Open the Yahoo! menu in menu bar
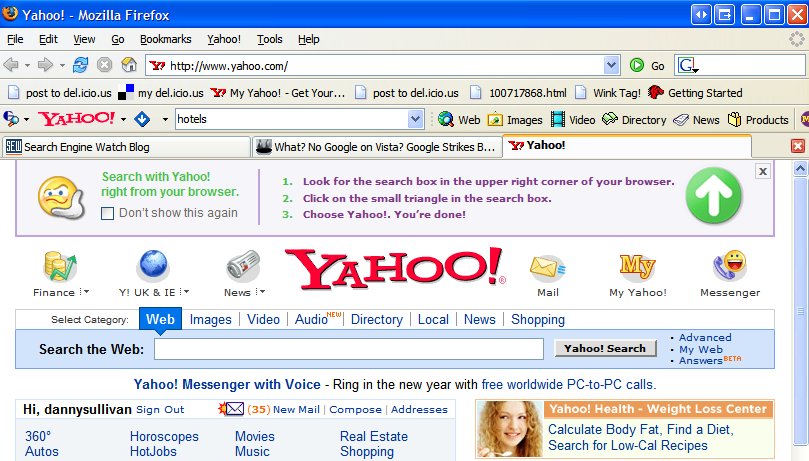809x461 pixels. coord(224,39)
